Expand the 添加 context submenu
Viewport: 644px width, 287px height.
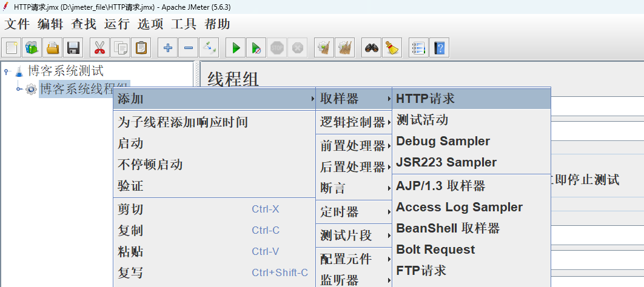coord(214,99)
